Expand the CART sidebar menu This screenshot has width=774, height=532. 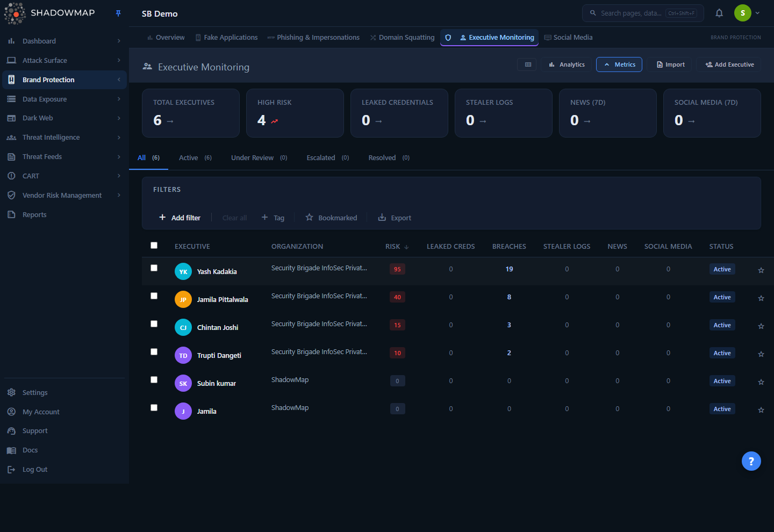coord(64,176)
